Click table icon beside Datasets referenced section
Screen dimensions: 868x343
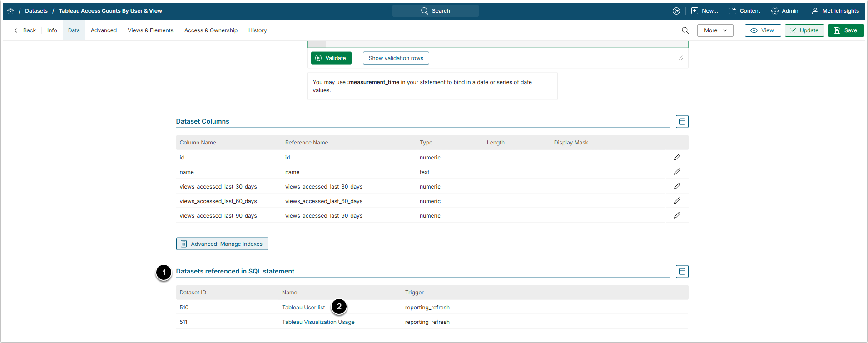pos(682,272)
